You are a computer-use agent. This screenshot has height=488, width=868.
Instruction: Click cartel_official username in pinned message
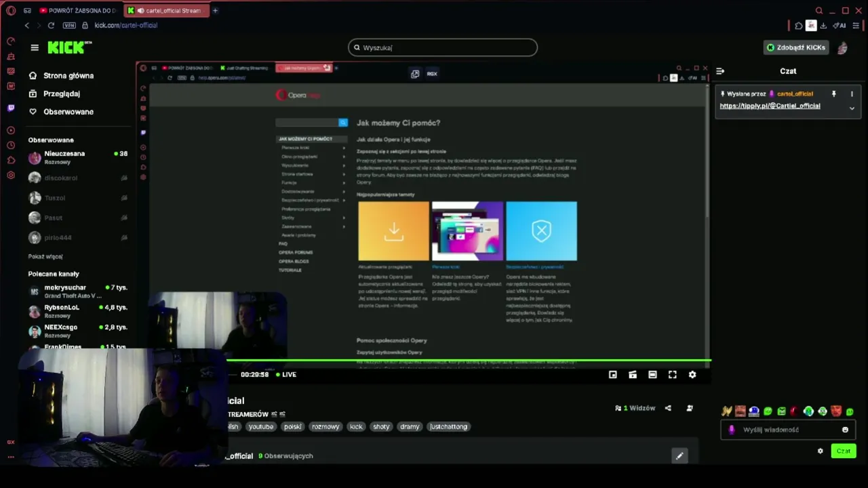pos(795,94)
